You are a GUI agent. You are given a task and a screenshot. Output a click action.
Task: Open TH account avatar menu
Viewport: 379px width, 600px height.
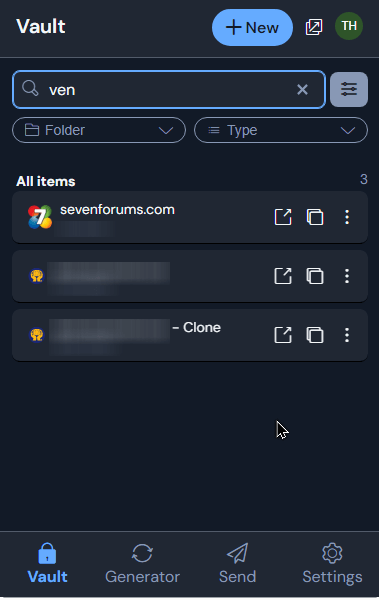[x=349, y=26]
